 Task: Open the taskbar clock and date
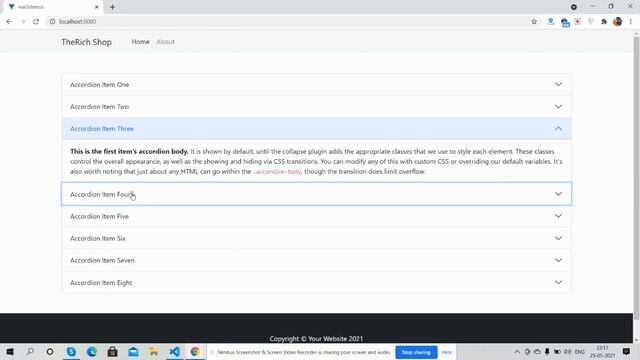(602, 351)
